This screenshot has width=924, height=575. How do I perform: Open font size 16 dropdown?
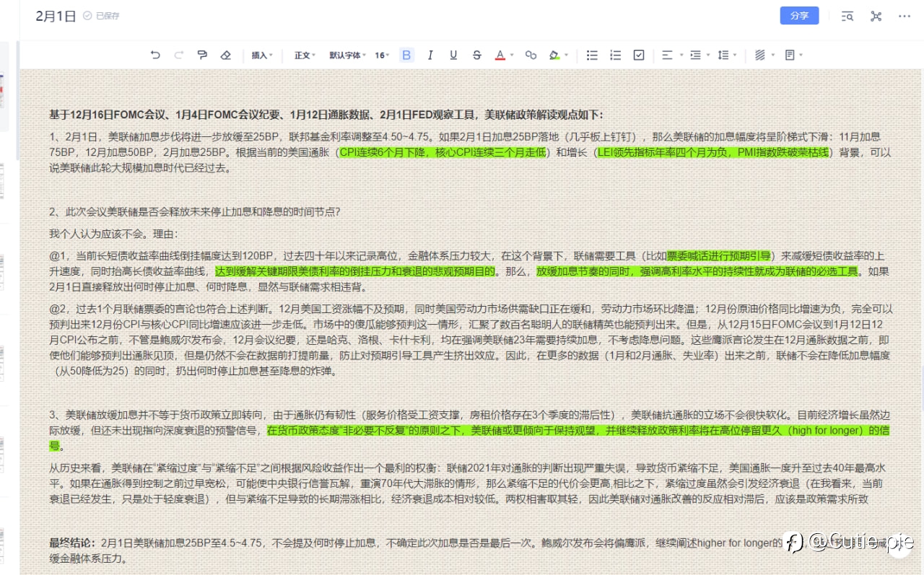point(382,55)
